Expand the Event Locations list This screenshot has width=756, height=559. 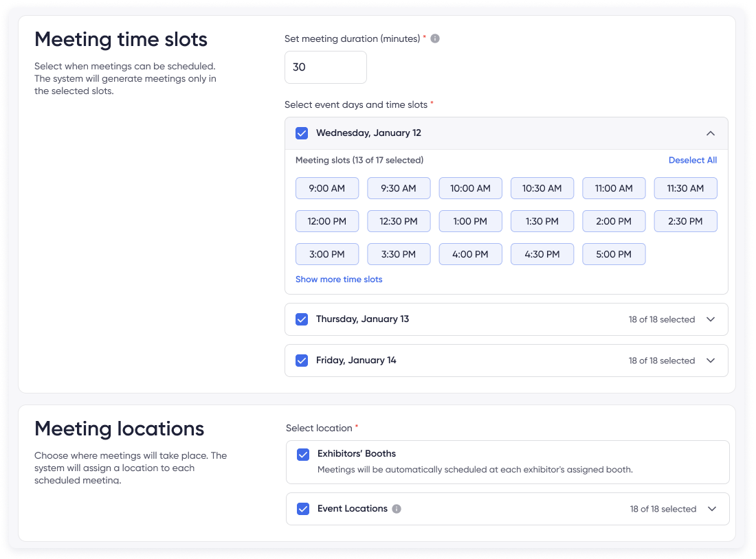coord(711,509)
